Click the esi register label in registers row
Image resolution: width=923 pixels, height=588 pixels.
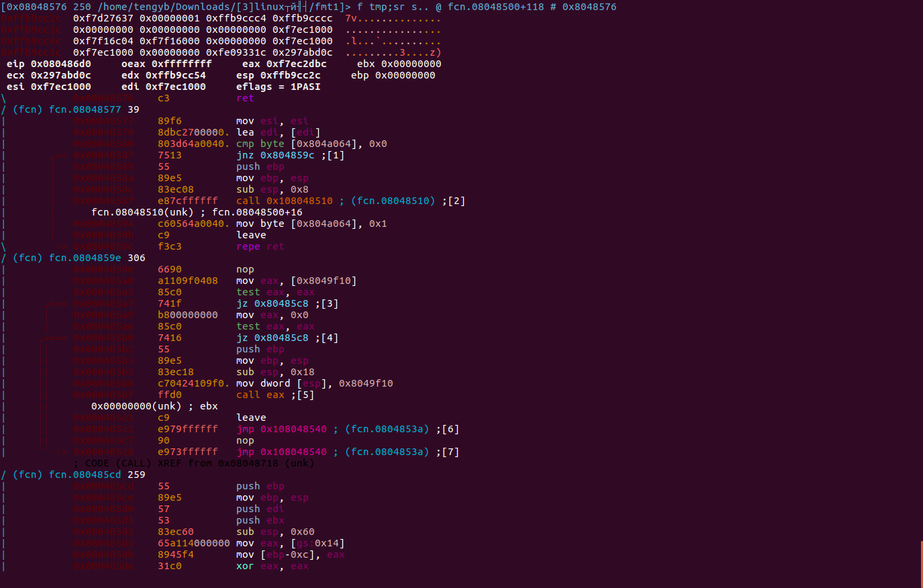[15, 87]
